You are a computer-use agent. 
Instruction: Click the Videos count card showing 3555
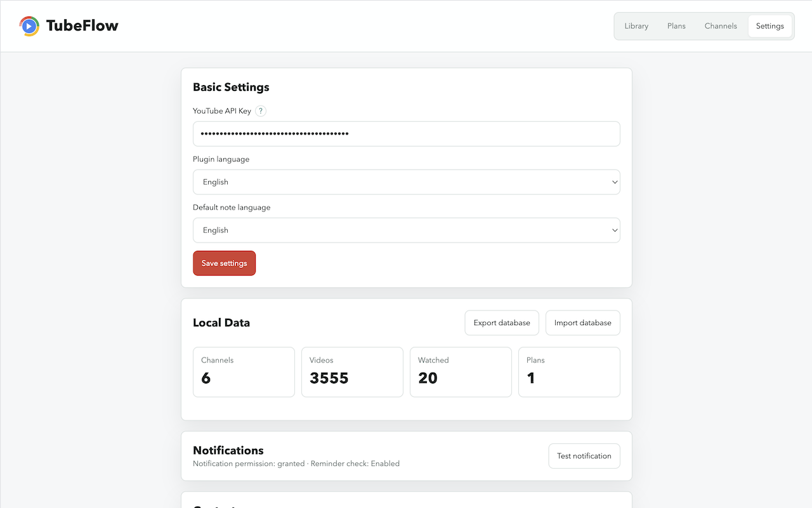(352, 372)
